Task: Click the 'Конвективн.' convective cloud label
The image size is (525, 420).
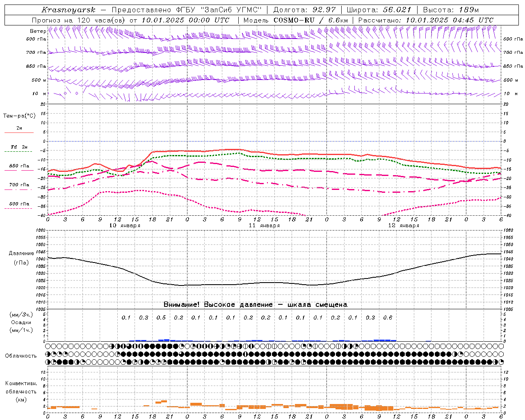Action: (x=21, y=383)
